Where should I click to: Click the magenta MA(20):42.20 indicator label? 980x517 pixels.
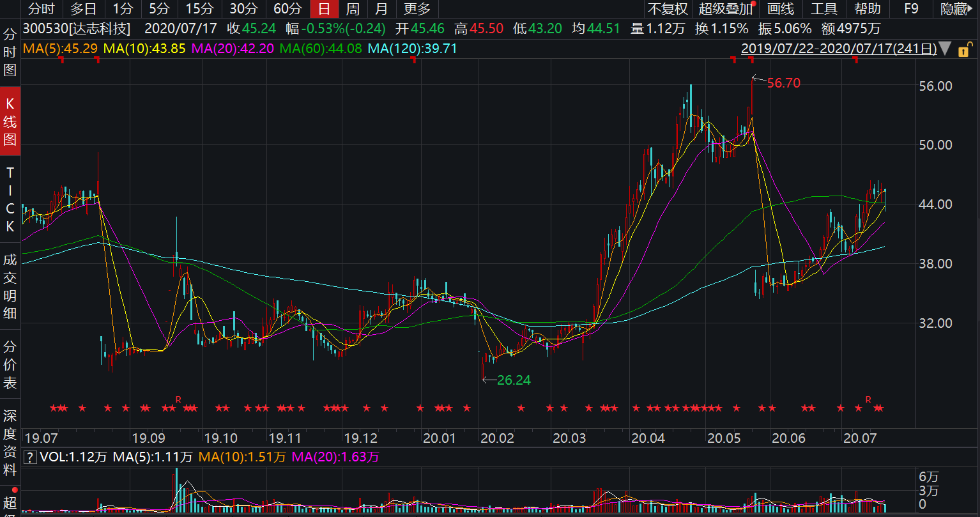pyautogui.click(x=233, y=49)
